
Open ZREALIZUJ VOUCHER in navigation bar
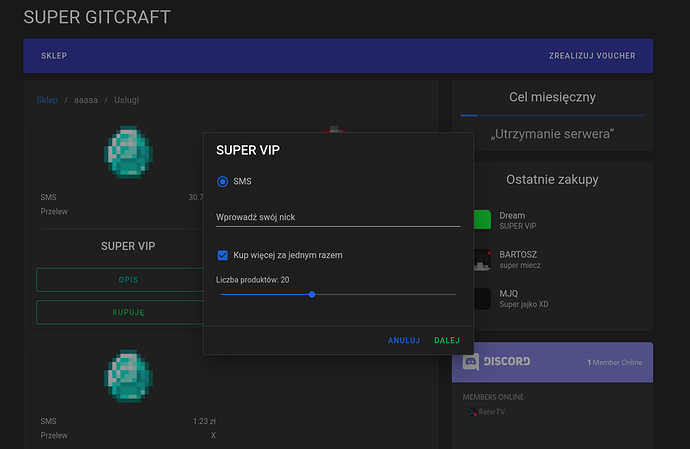coord(591,56)
